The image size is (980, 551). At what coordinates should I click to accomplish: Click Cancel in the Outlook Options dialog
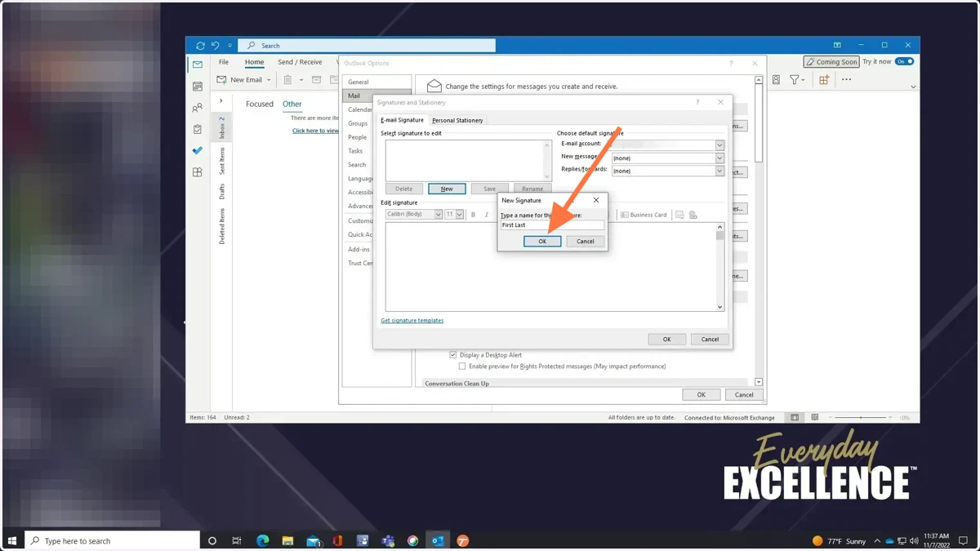[744, 395]
